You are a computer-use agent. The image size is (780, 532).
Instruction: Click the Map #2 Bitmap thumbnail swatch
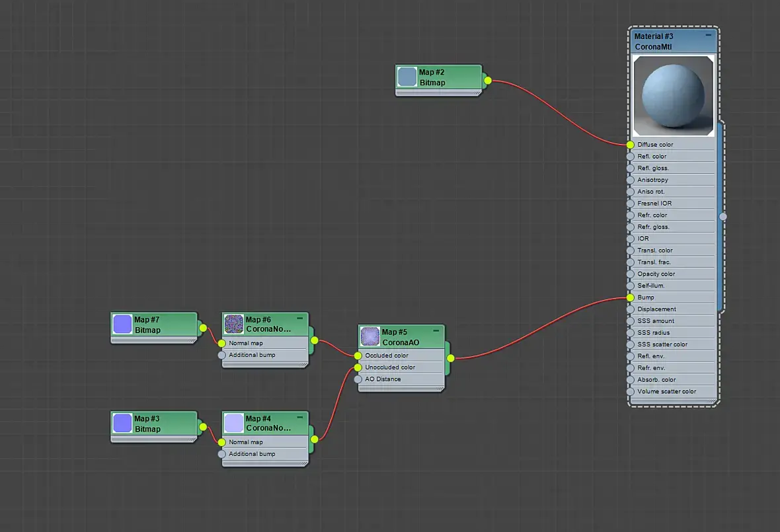[407, 77]
